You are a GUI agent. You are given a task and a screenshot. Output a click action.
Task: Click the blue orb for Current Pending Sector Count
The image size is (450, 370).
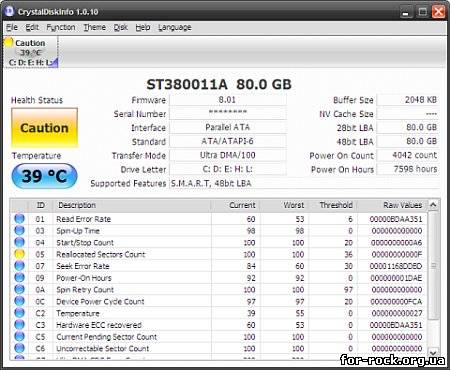(x=20, y=336)
